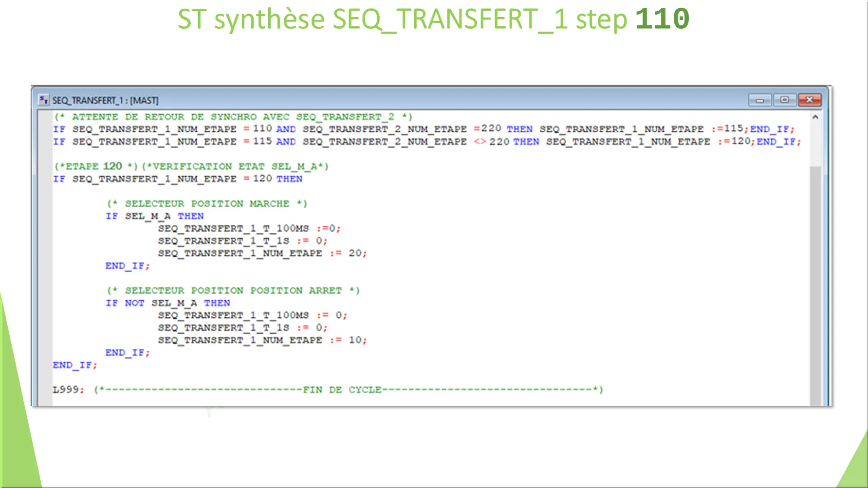Click the slide title ST synthèse SEQ_TRANSFERT_1

coord(433,19)
